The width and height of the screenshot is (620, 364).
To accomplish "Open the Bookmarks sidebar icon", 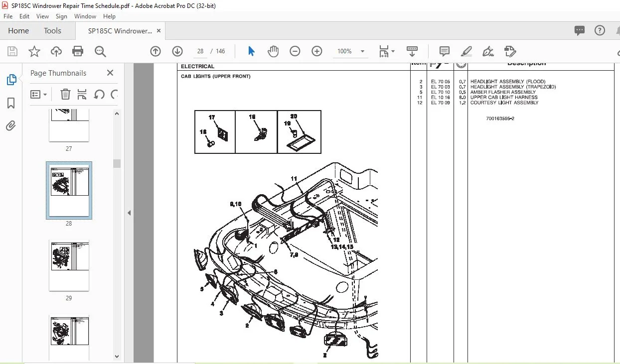I will coord(11,103).
